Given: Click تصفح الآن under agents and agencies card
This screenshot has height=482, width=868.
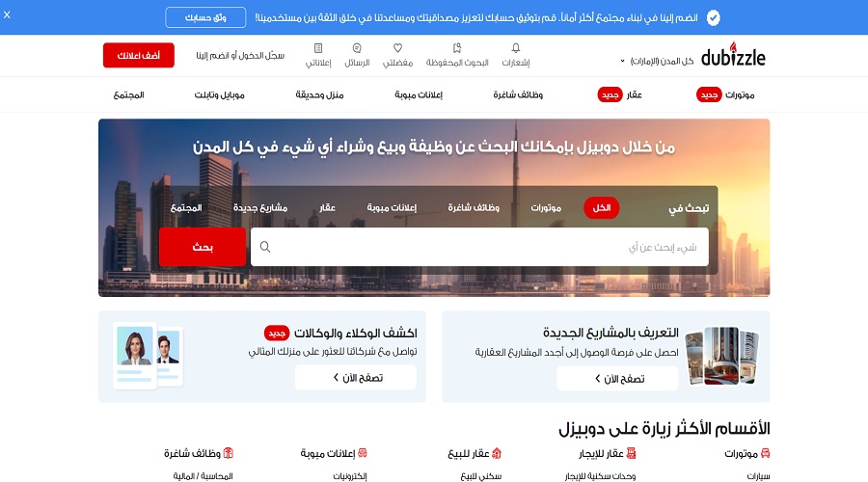Looking at the screenshot, I should 355,378.
